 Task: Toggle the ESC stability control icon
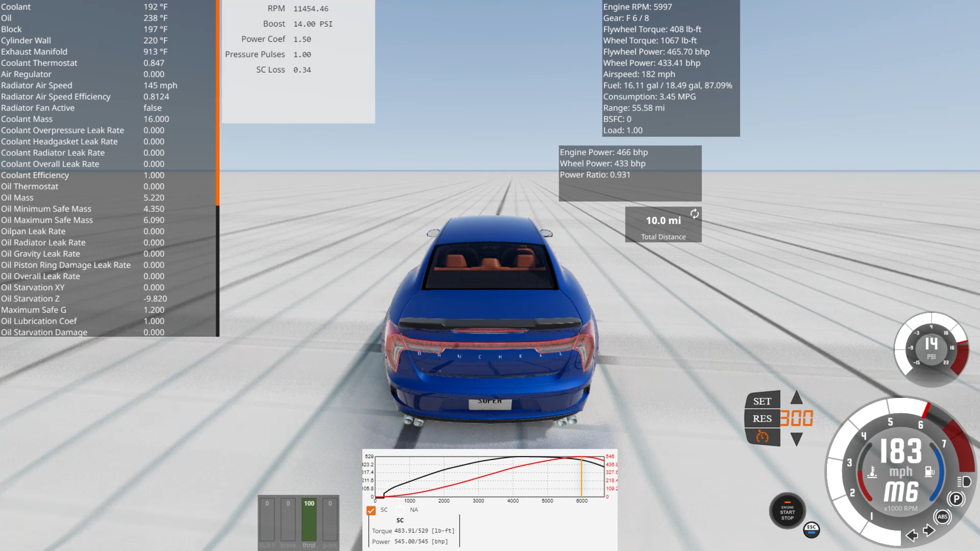pyautogui.click(x=811, y=530)
